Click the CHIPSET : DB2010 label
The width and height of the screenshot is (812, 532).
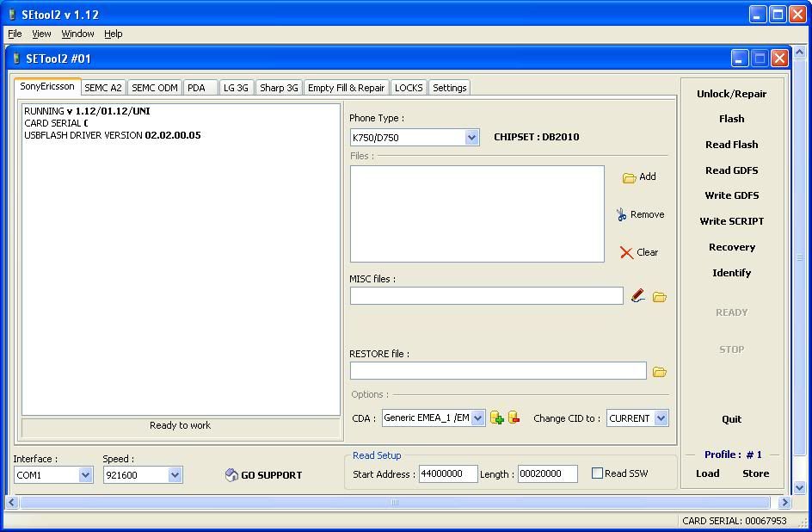tap(537, 137)
